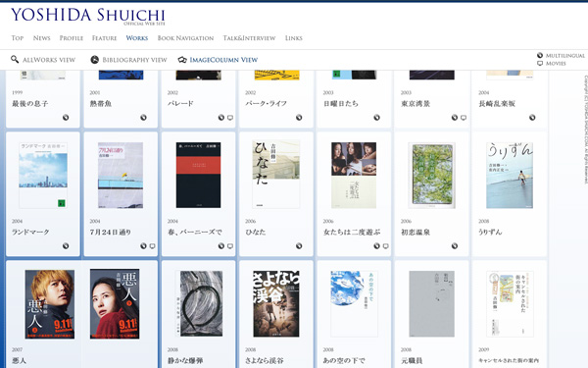Go to the Top page
The image size is (588, 368).
pyautogui.click(x=18, y=38)
